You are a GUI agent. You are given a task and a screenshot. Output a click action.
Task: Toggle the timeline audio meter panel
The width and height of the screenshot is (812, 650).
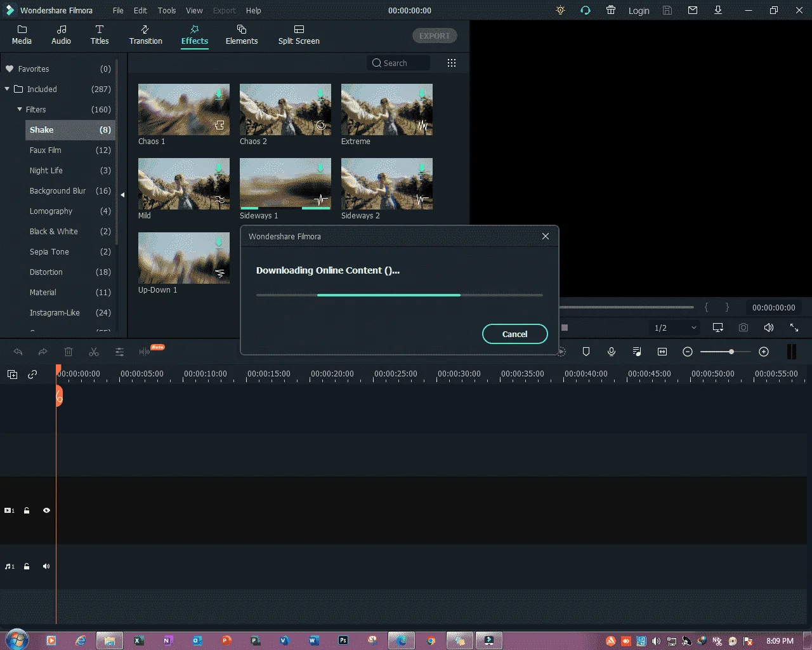791,352
